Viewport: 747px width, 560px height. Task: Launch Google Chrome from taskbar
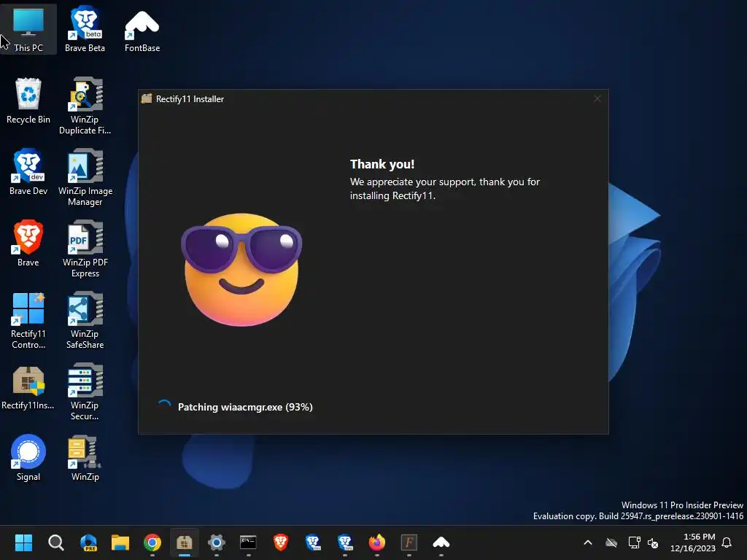152,542
